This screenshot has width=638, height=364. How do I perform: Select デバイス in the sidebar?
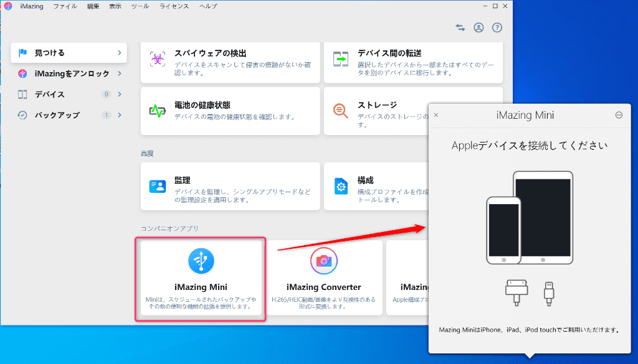69,94
